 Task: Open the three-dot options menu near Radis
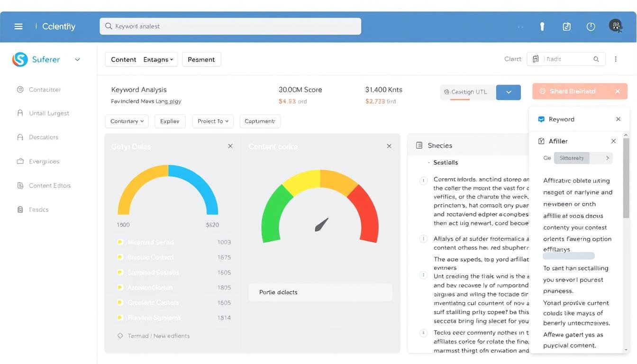616,59
